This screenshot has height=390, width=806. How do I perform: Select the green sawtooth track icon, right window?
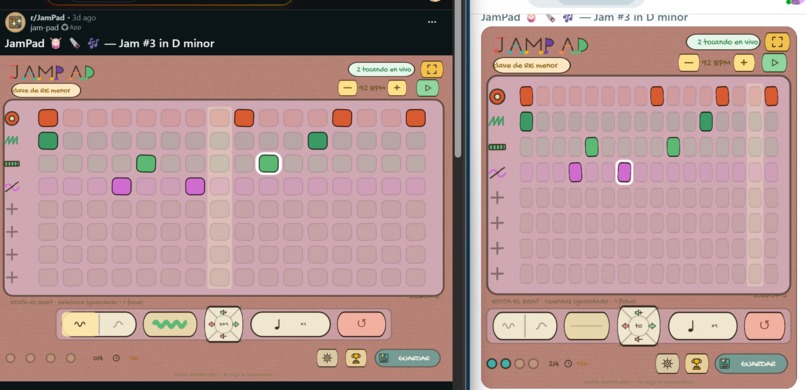pyautogui.click(x=497, y=121)
